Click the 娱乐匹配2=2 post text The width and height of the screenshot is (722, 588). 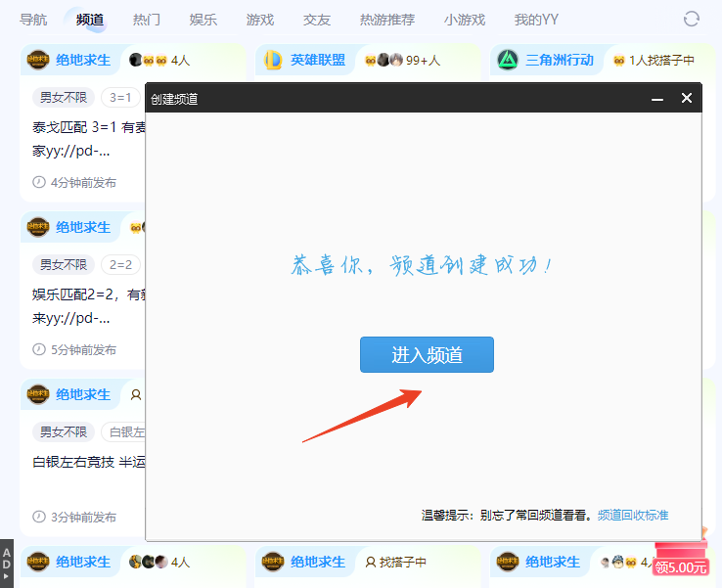[88, 306]
